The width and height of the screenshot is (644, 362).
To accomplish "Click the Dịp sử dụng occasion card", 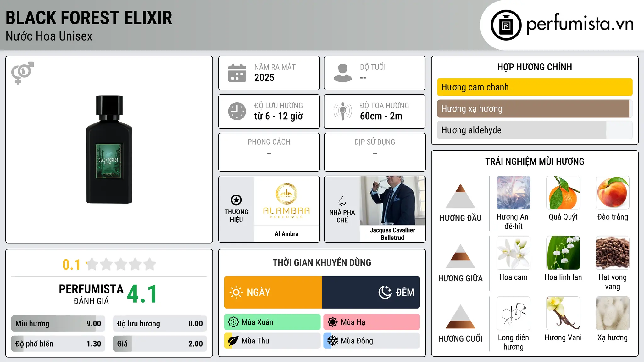I will pos(375,152).
